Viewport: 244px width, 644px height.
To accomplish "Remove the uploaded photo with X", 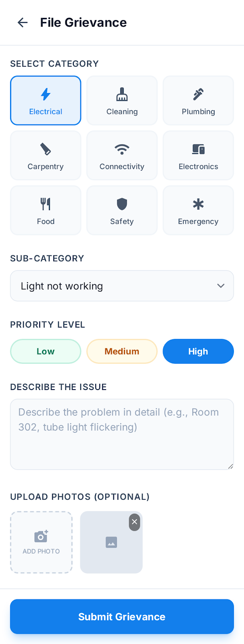I will [x=134, y=522].
